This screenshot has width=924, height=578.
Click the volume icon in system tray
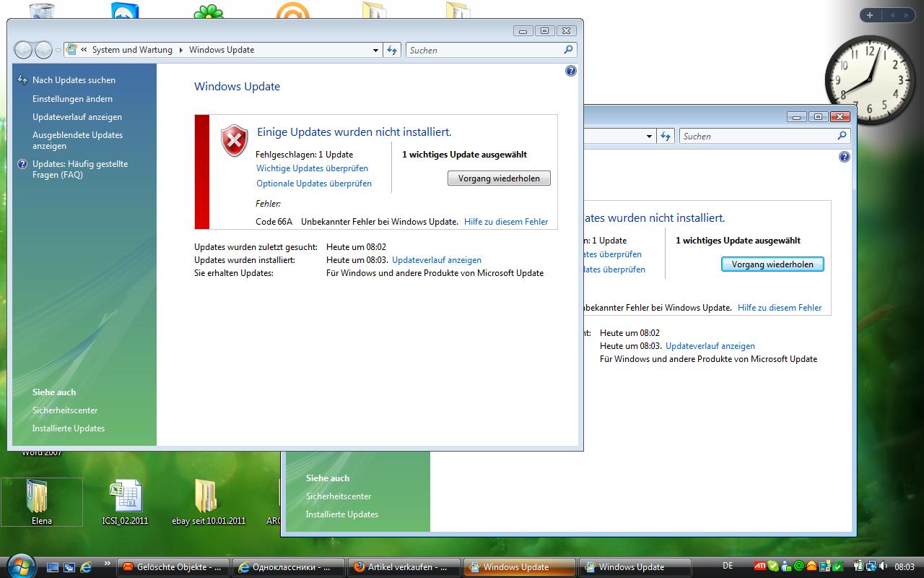883,566
